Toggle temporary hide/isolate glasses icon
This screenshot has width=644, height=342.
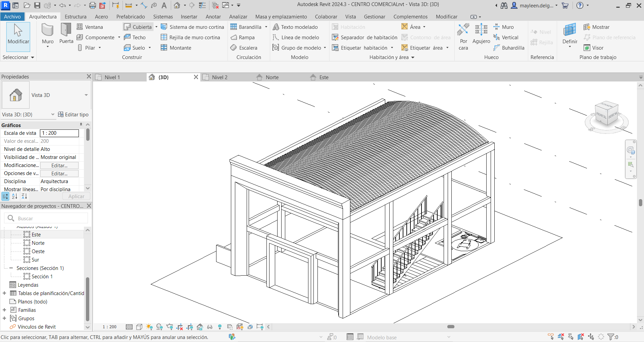[x=210, y=327]
